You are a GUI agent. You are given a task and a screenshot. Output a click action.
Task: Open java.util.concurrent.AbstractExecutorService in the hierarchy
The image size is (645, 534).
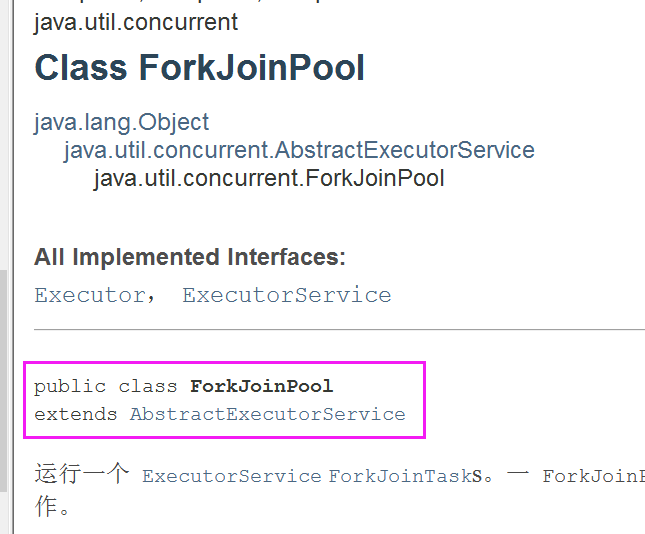pos(299,150)
